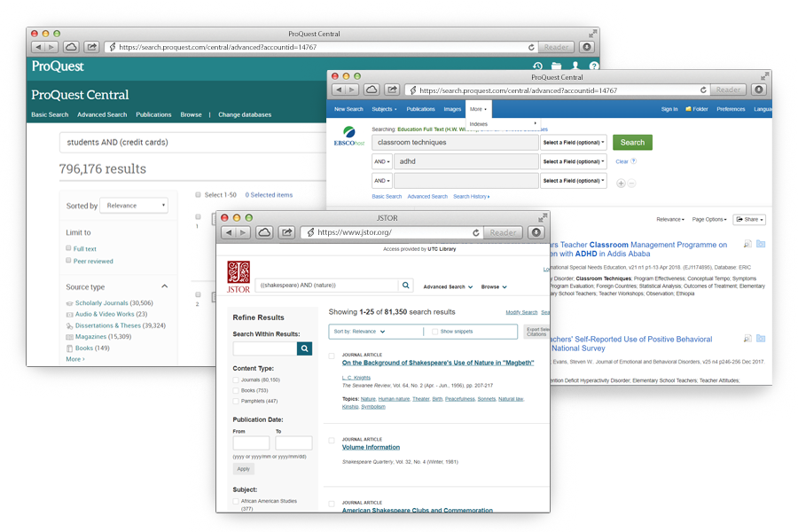Add a search row with plus icon in EBSCO

click(621, 184)
